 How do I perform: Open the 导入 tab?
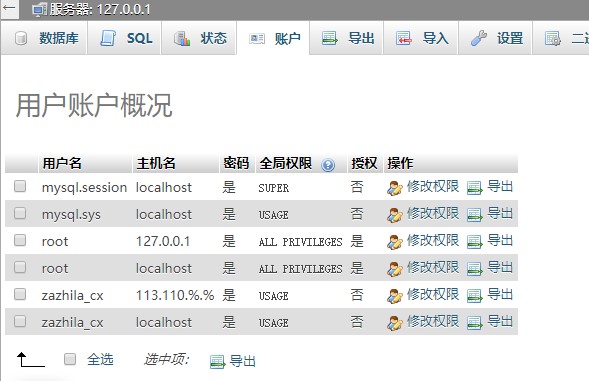pos(421,38)
